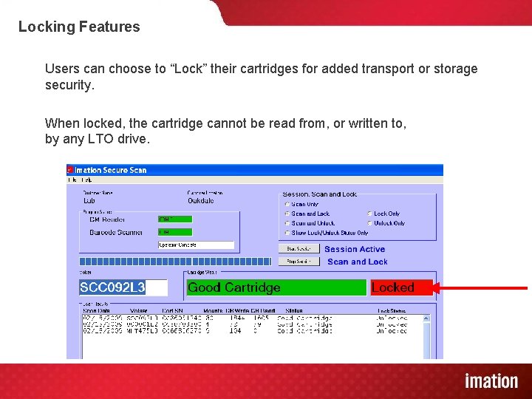Click the Start Session button

pyautogui.click(x=299, y=249)
